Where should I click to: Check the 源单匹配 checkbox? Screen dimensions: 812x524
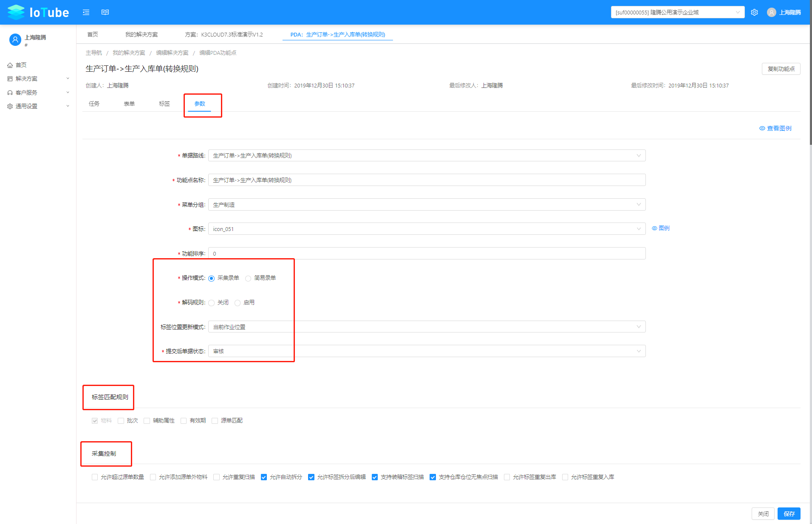215,421
